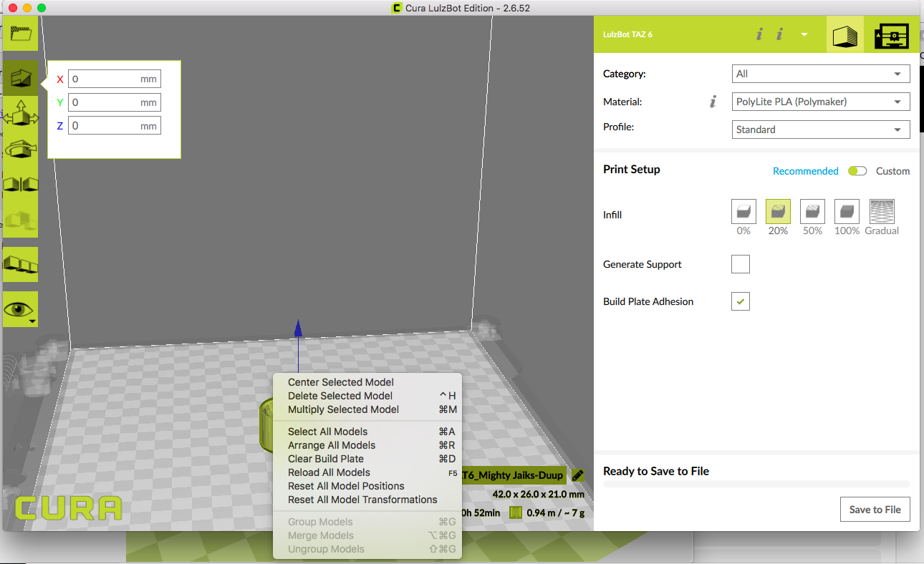
Task: Select 100% infill option
Action: point(847,212)
